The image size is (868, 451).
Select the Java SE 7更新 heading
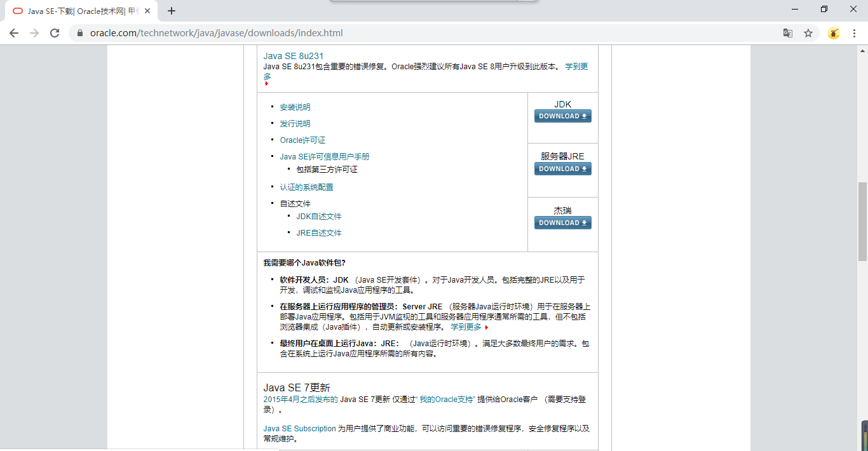(297, 387)
